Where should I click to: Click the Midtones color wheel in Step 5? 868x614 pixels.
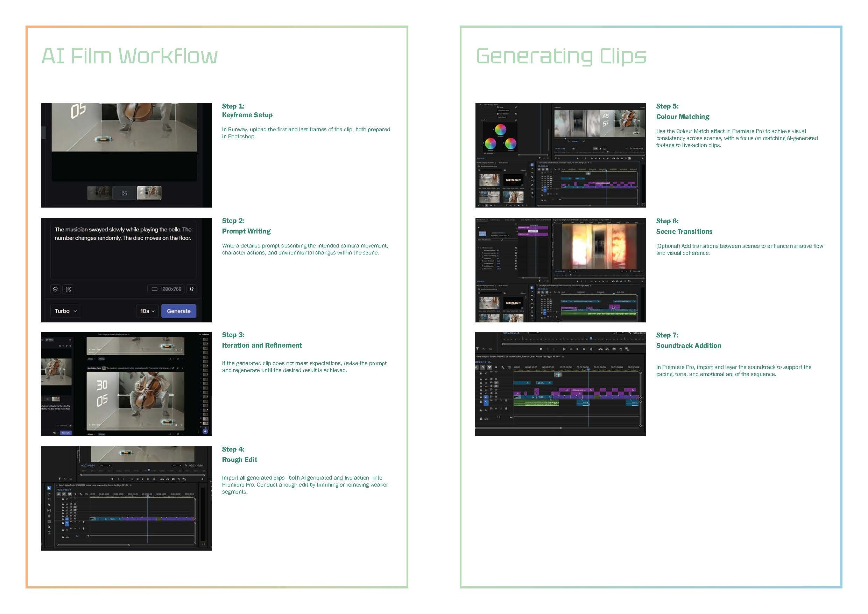click(501, 130)
